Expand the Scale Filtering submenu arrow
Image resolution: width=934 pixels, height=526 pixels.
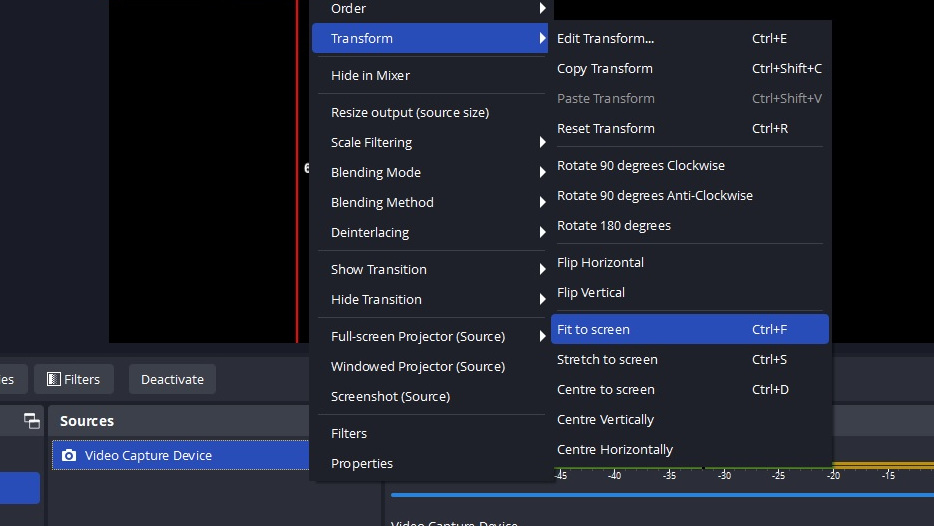pyautogui.click(x=542, y=142)
